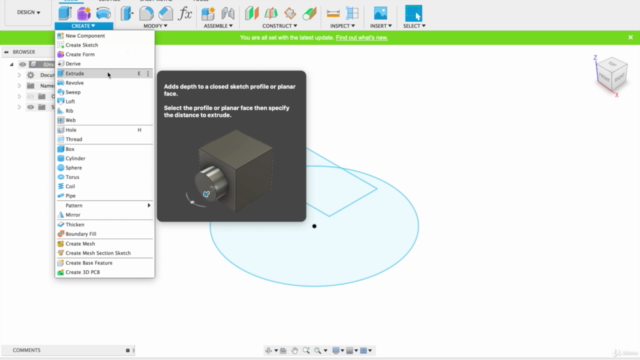Choose Loft menu entry
Image resolution: width=640 pixels, height=360 pixels.
click(105, 101)
